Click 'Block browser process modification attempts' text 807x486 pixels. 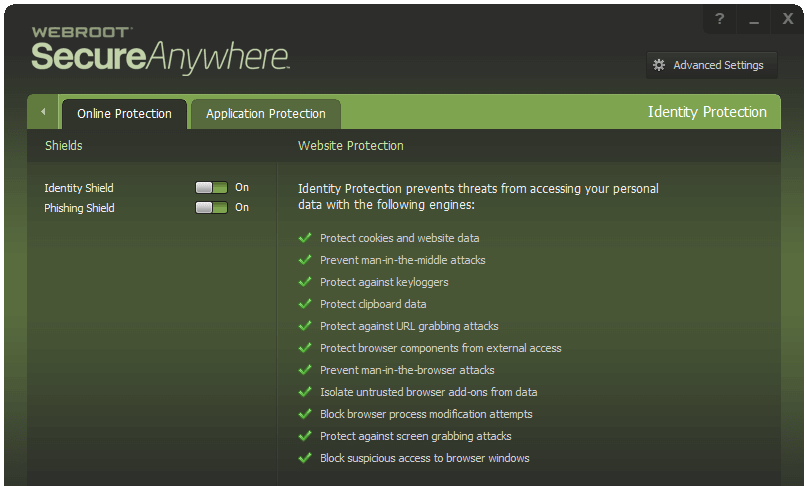(426, 414)
